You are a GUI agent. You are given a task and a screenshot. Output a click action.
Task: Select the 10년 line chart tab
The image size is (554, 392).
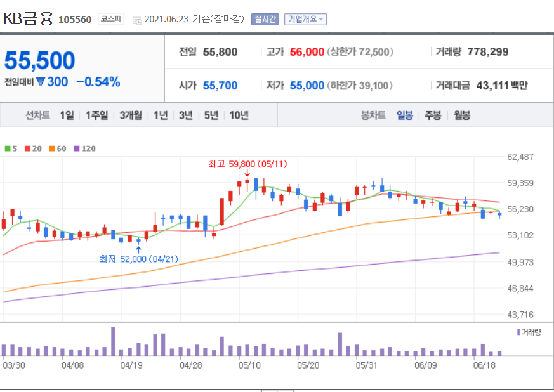239,115
